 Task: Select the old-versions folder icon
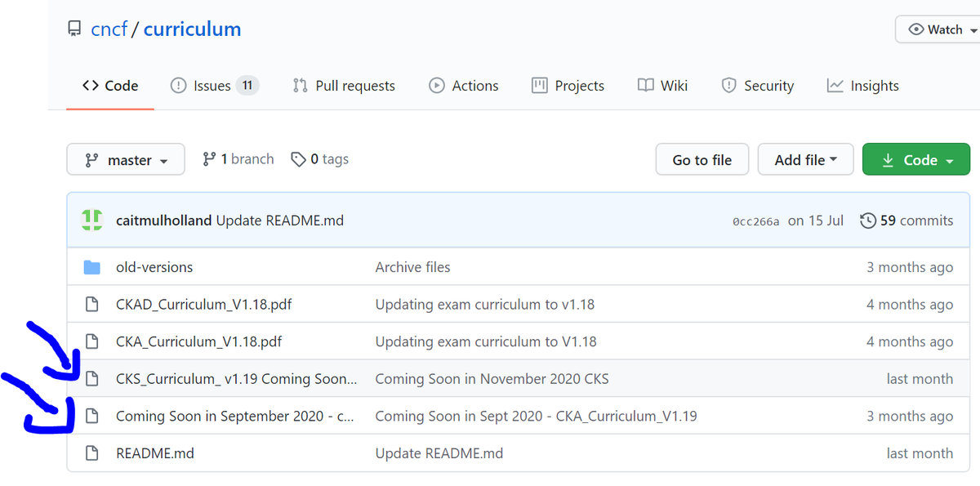(92, 266)
